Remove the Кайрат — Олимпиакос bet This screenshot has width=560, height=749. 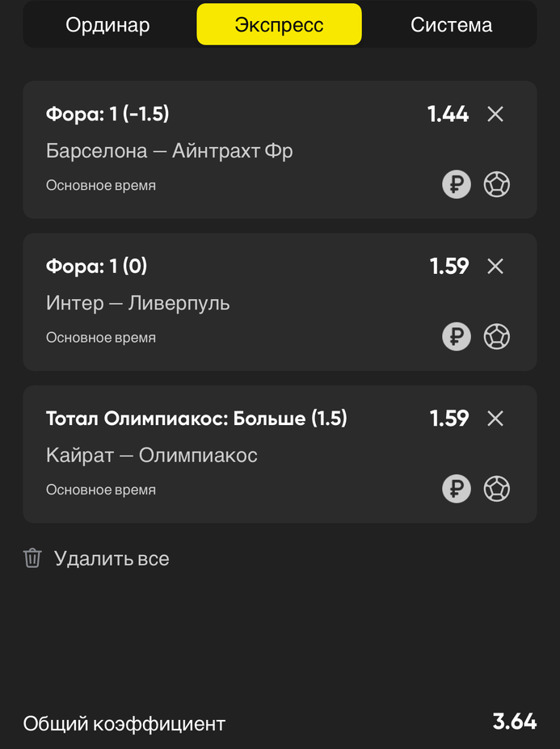(x=495, y=419)
